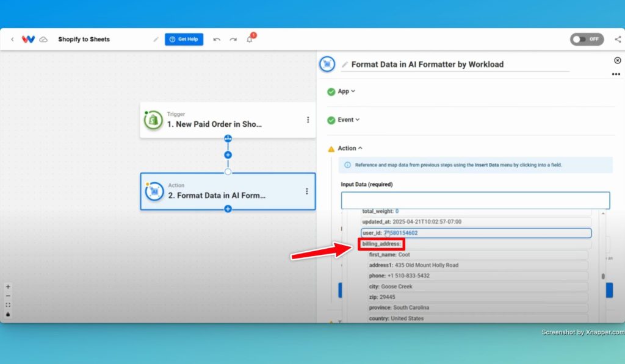Toggle the workflow OFF switch on
Screen dimensions: 625x364
point(587,39)
